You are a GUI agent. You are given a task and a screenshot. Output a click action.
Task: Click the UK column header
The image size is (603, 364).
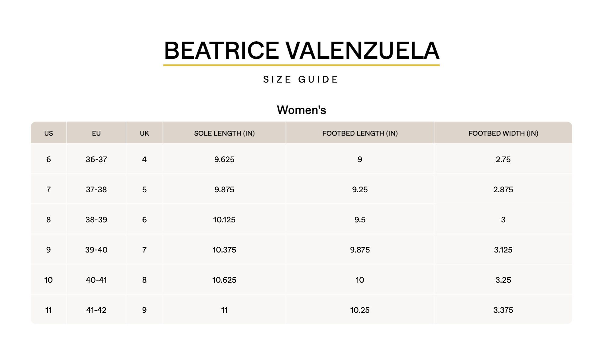(x=144, y=133)
